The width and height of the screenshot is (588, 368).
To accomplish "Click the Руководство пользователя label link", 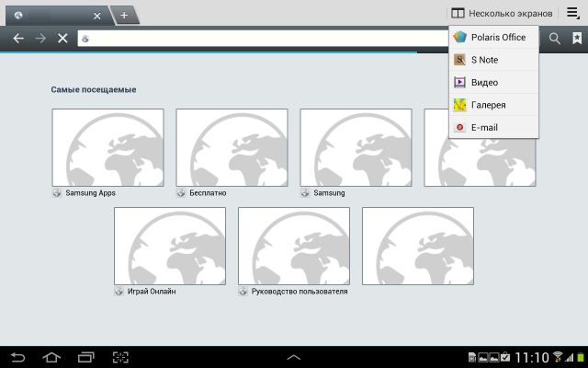I will pyautogui.click(x=300, y=292).
